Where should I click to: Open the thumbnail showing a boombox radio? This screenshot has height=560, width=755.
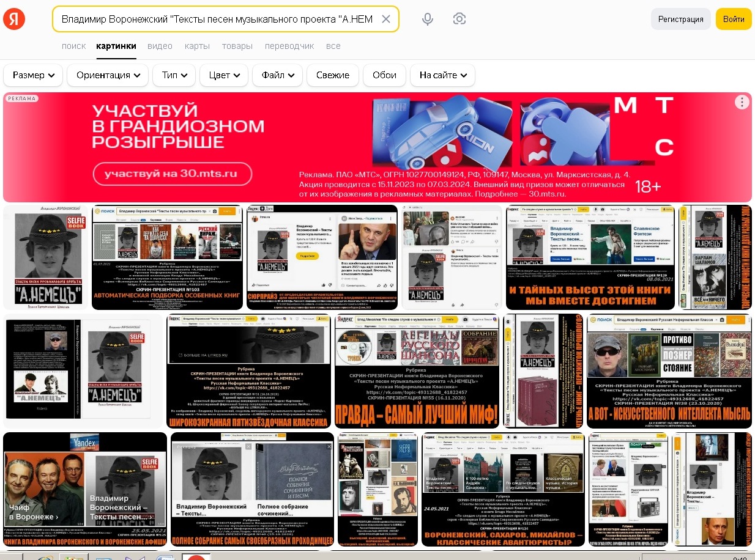click(628, 489)
